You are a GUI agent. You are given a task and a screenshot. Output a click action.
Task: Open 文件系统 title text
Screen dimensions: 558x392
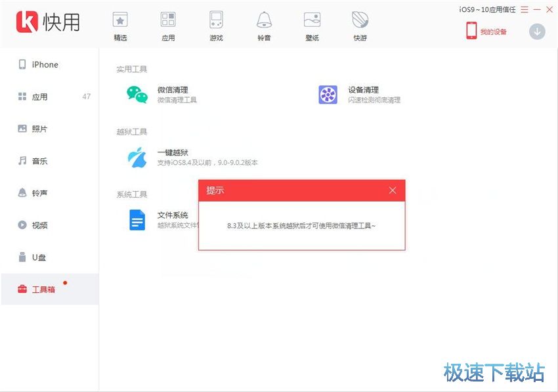point(173,215)
